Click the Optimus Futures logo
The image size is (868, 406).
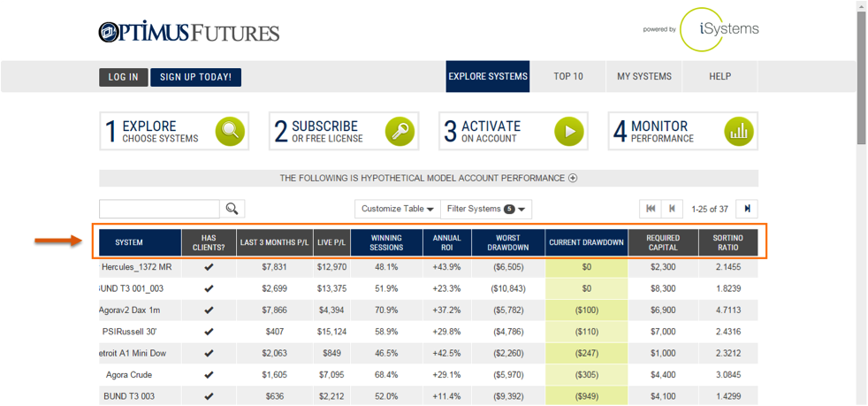click(189, 32)
